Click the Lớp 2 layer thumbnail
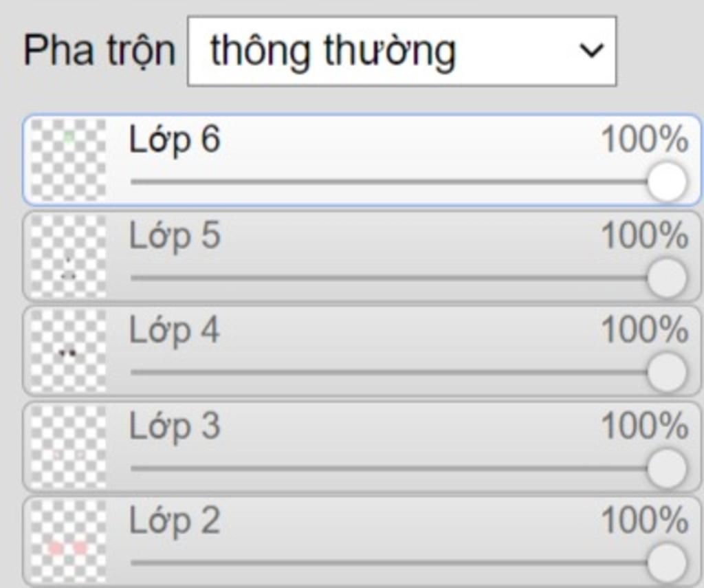 click(x=69, y=541)
